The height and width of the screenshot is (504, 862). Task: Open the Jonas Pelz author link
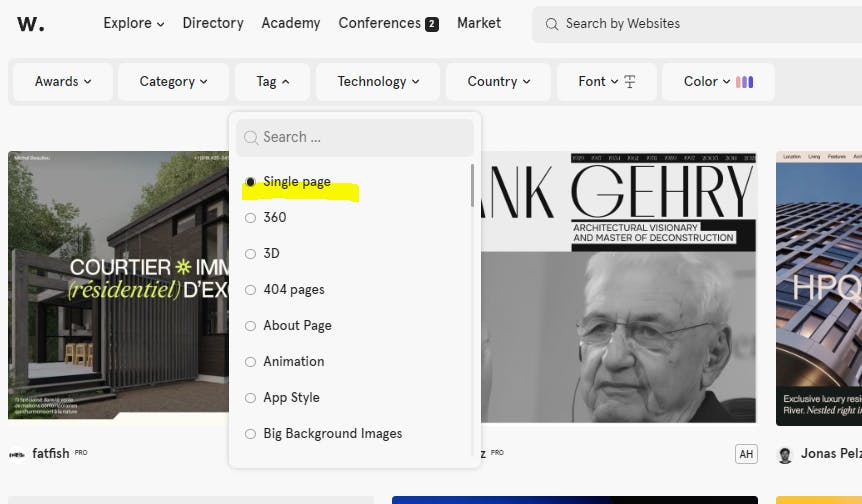831,453
